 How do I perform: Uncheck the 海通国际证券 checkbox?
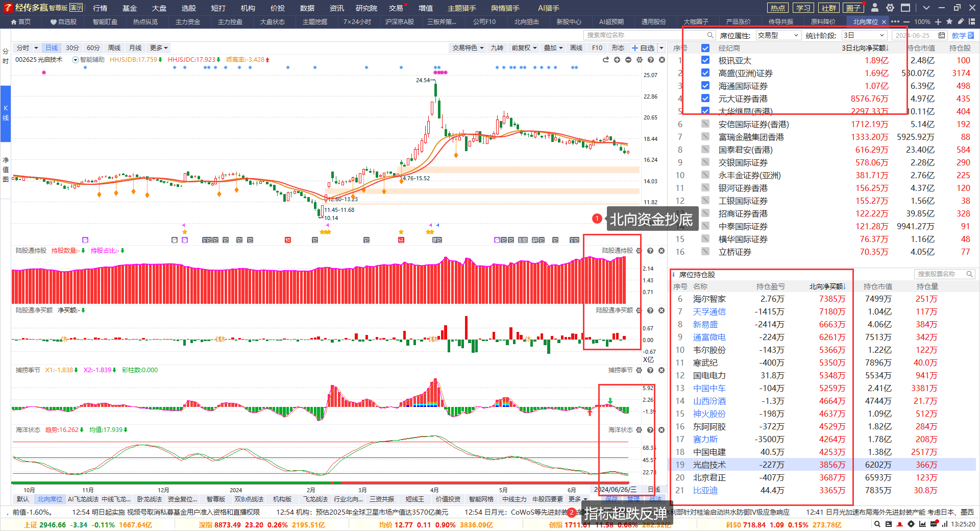pos(705,86)
